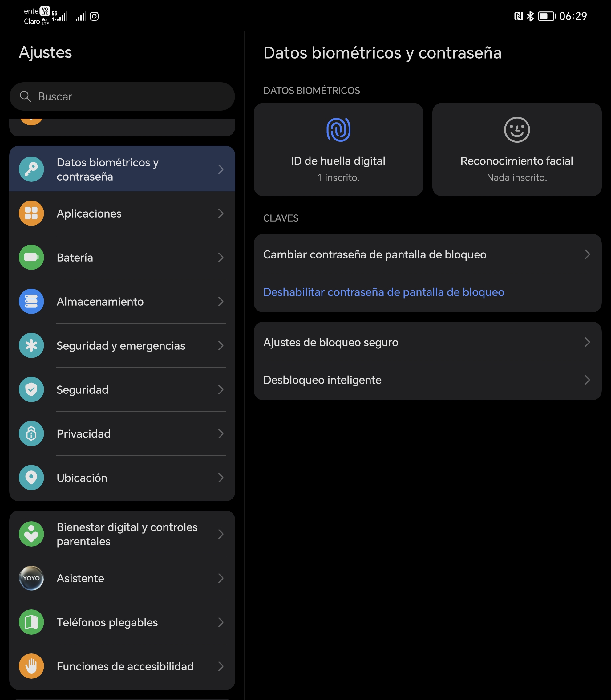611x700 pixels.
Task: Tap the Bluetooth status bar icon
Action: point(530,16)
